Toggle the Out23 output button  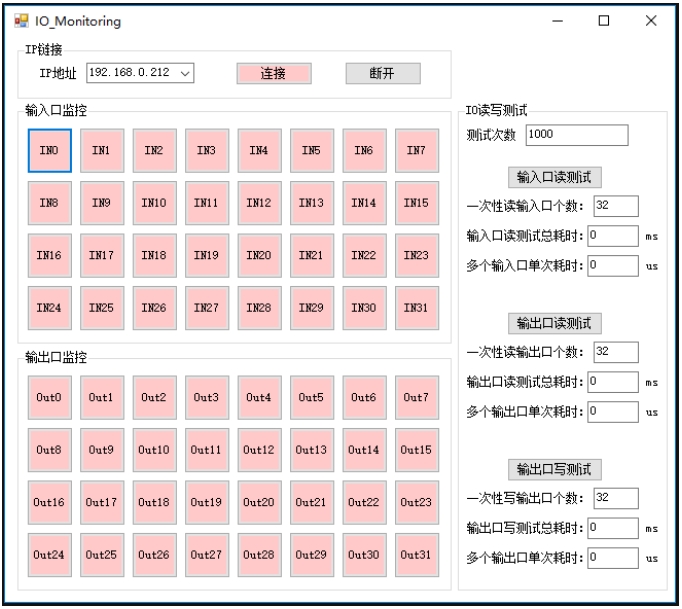point(417,502)
